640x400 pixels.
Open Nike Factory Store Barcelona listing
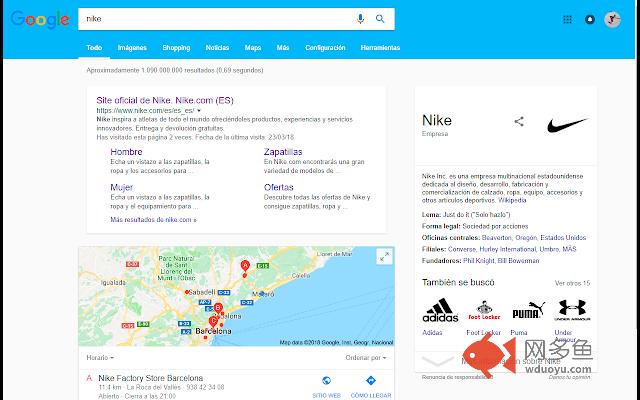click(151, 378)
